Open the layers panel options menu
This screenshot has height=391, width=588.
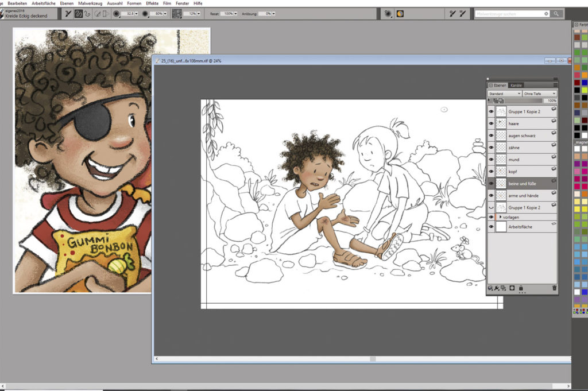pyautogui.click(x=555, y=85)
